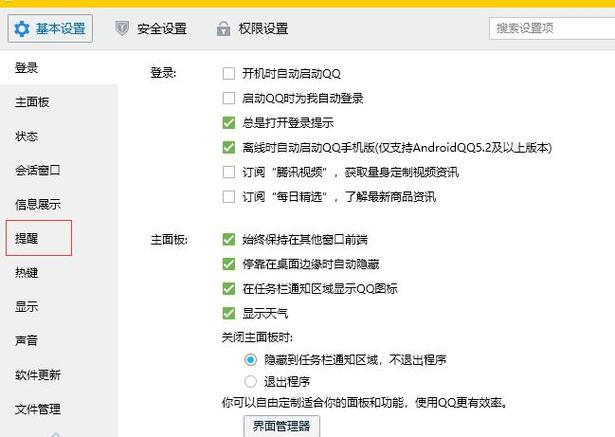Uncheck 总是打开登录提示

click(x=229, y=123)
